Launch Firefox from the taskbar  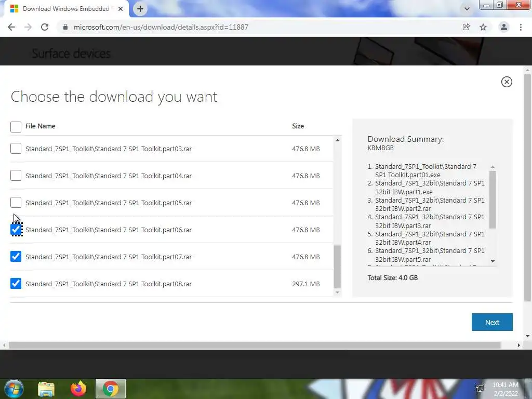coord(78,389)
